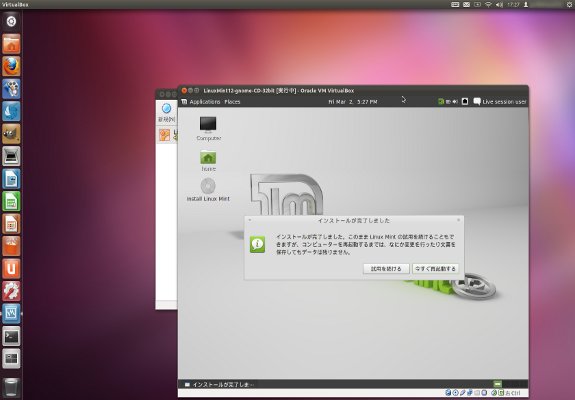Viewport: 575px width, 400px height.
Task: Click the install-complete dialog title bar
Action: point(354,220)
